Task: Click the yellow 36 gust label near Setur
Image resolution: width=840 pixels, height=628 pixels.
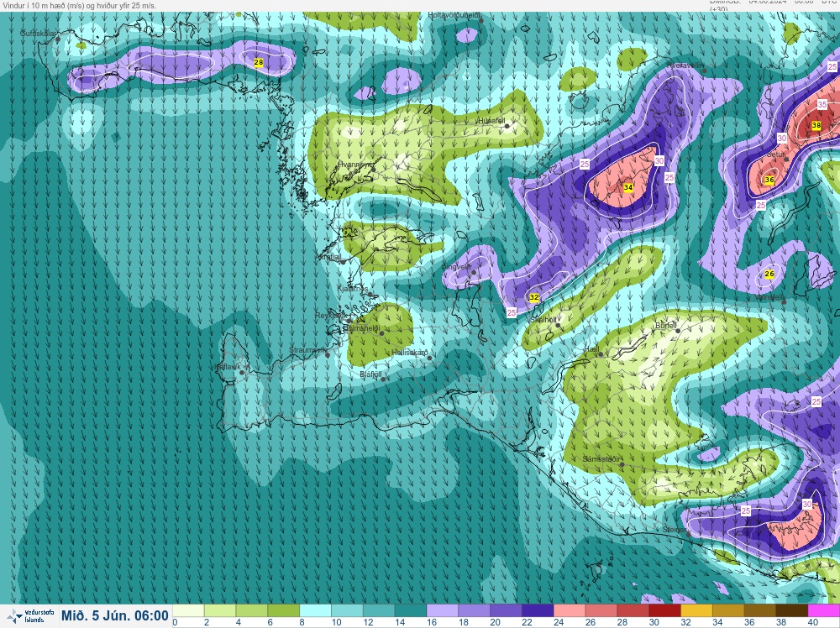Action: click(769, 180)
